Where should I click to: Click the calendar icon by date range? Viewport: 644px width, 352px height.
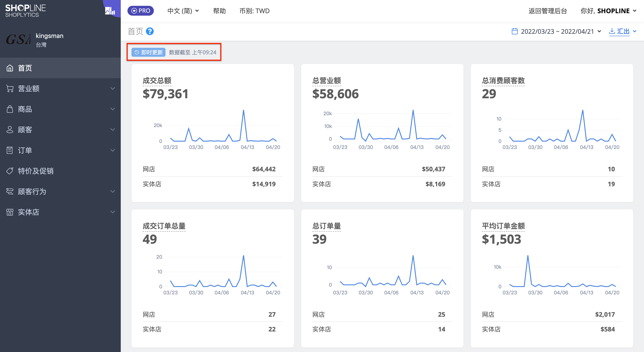tap(515, 31)
